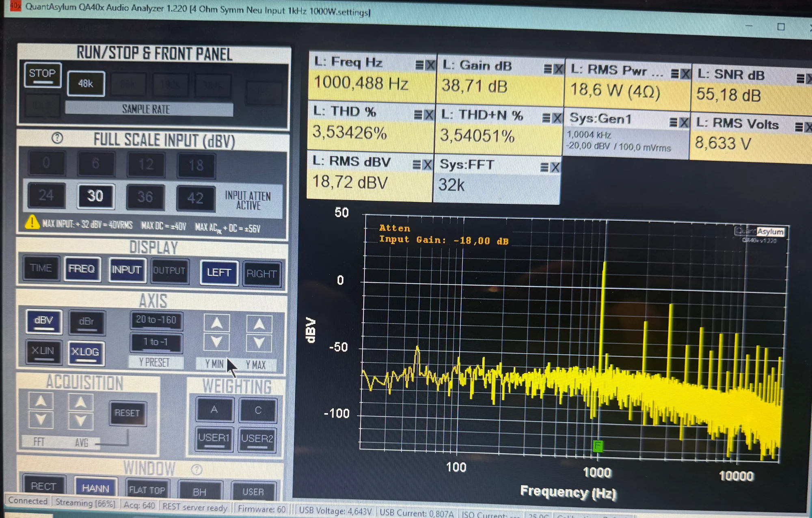Viewport: 812px width, 518px height.
Task: Enable A weighting
Action: [x=215, y=410]
